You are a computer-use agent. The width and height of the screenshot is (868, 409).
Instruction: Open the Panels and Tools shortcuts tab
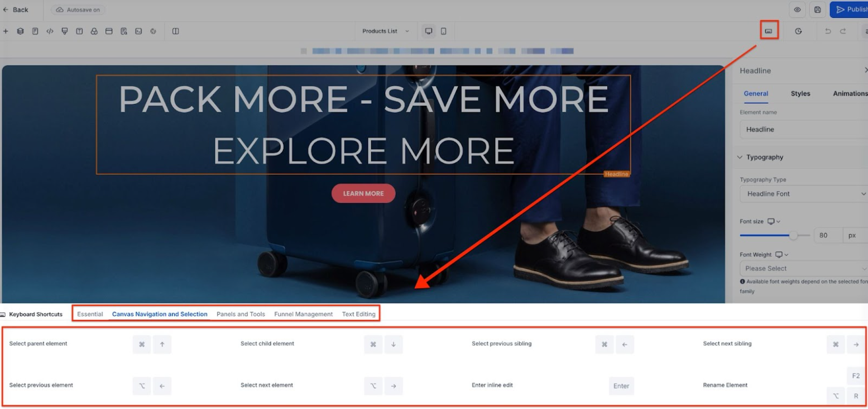click(241, 314)
